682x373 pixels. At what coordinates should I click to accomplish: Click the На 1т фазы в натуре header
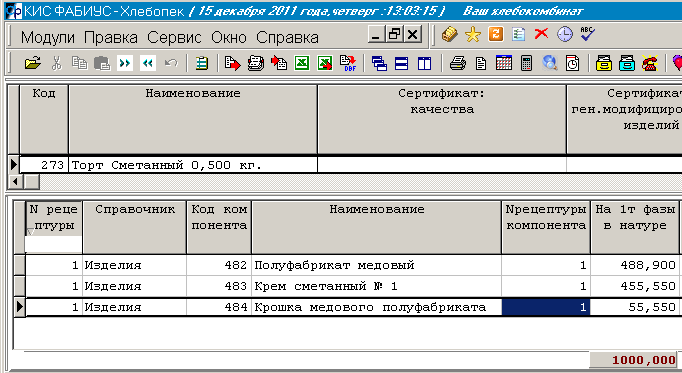tap(634, 227)
